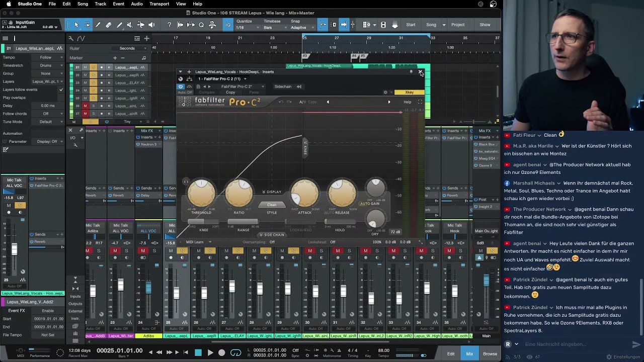Switch to the Browse view tab
Image resolution: width=644 pixels, height=362 pixels.
(490, 353)
